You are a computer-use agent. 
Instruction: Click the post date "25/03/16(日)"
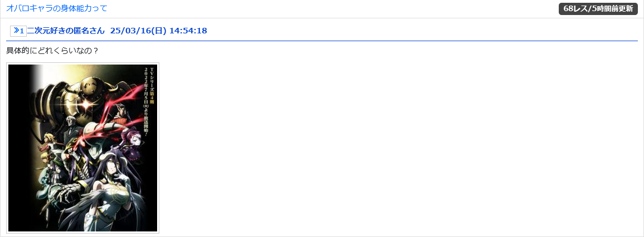click(x=138, y=31)
